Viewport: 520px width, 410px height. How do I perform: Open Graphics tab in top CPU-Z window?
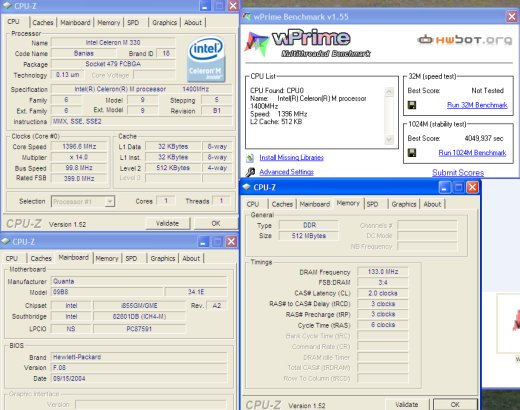tap(165, 23)
